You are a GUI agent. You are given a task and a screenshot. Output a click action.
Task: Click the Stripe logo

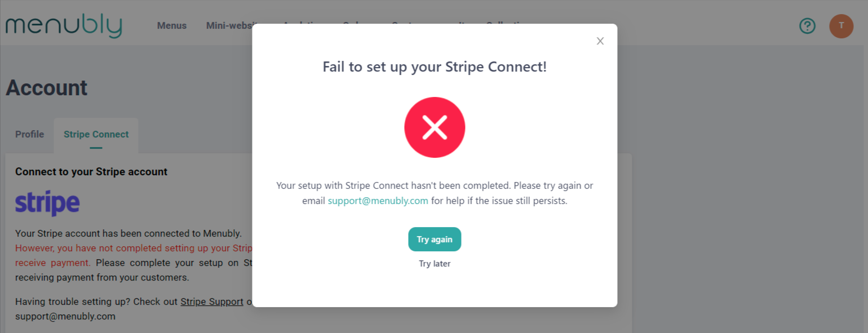(47, 203)
